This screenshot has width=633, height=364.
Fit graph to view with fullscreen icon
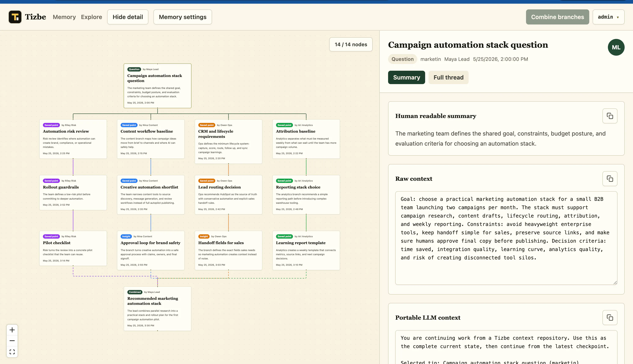pos(12,352)
